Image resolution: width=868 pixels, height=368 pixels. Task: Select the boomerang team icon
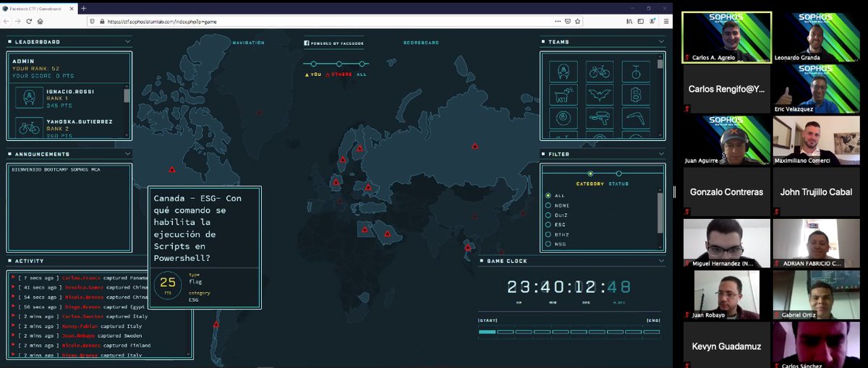[x=637, y=118]
